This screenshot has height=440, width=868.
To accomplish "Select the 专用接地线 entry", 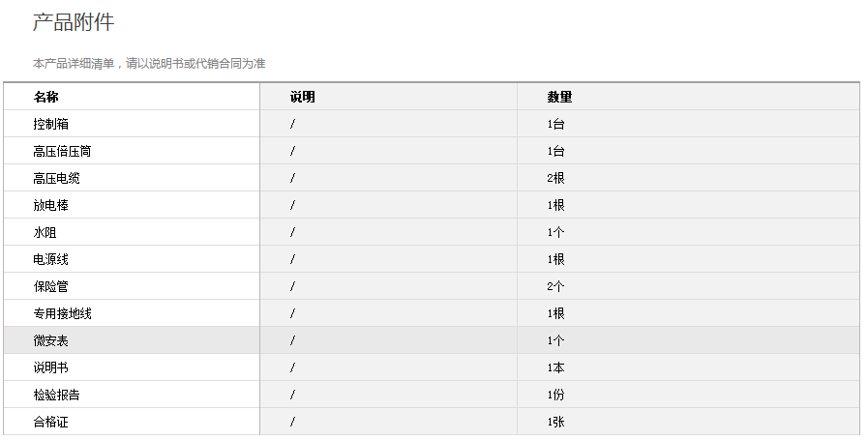I will [x=62, y=313].
